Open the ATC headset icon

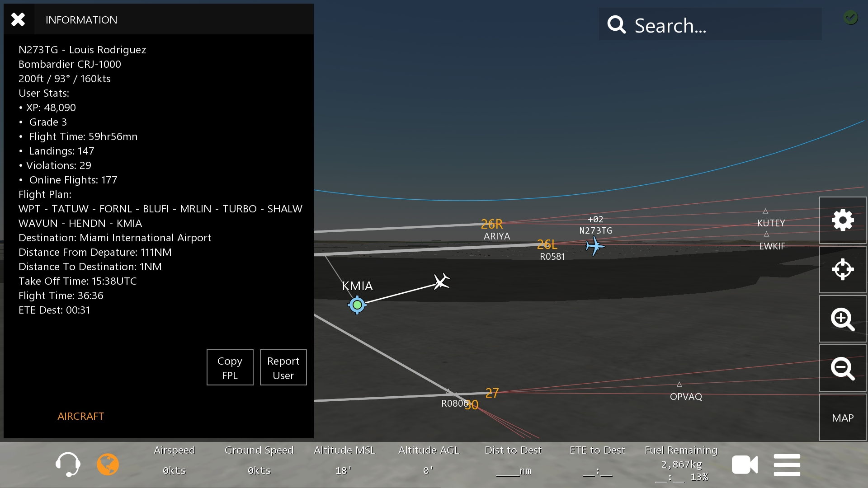point(68,464)
